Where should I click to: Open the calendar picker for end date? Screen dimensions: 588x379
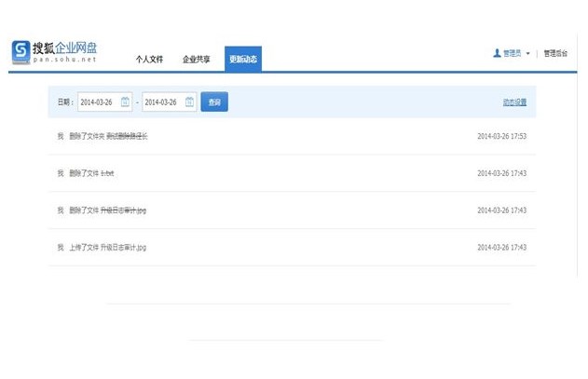tap(189, 102)
